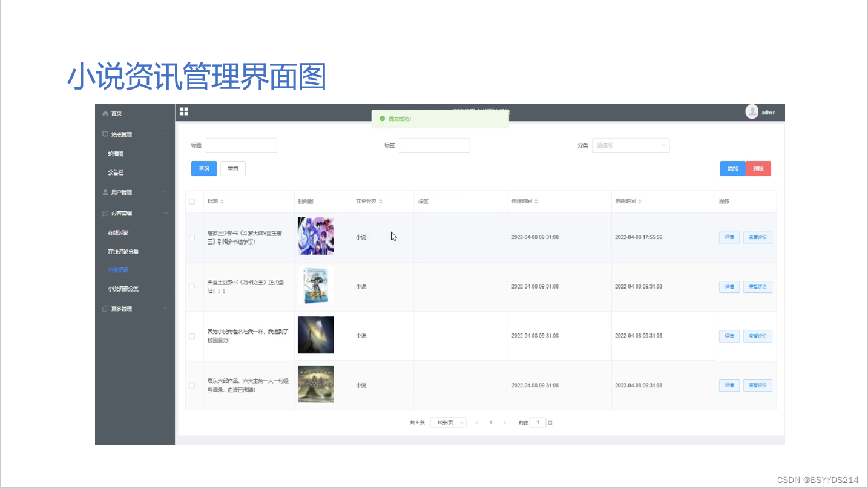Click the green success check icon
Screen dimensions: 868x489
[382, 119]
